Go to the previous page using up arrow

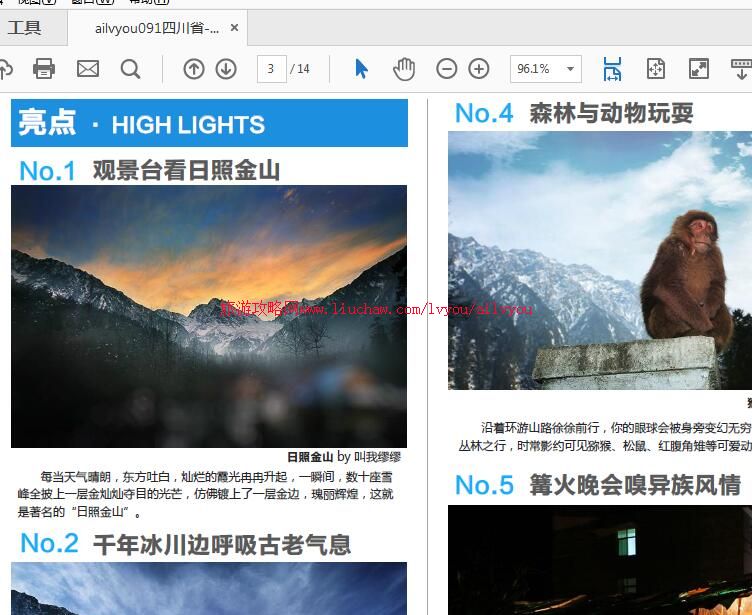tap(194, 68)
